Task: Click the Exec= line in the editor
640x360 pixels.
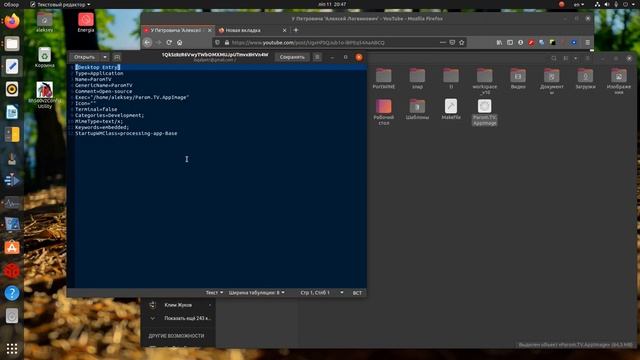Action: 132,97
